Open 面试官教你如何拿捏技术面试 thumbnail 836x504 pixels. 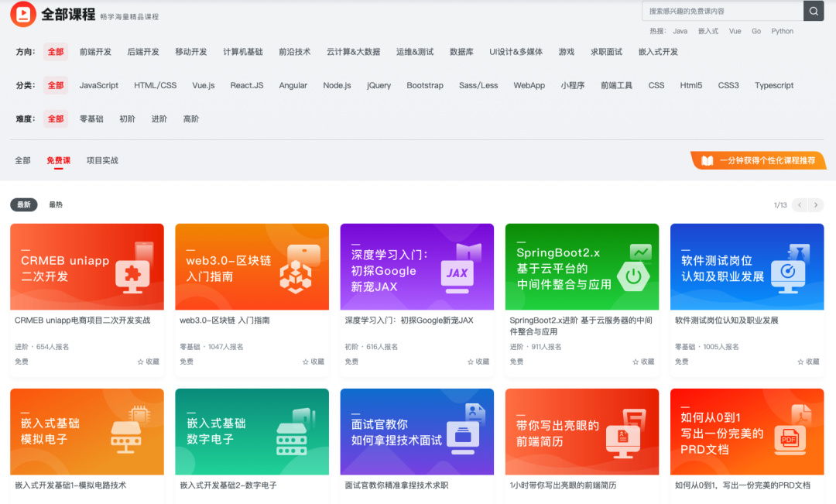[417, 431]
